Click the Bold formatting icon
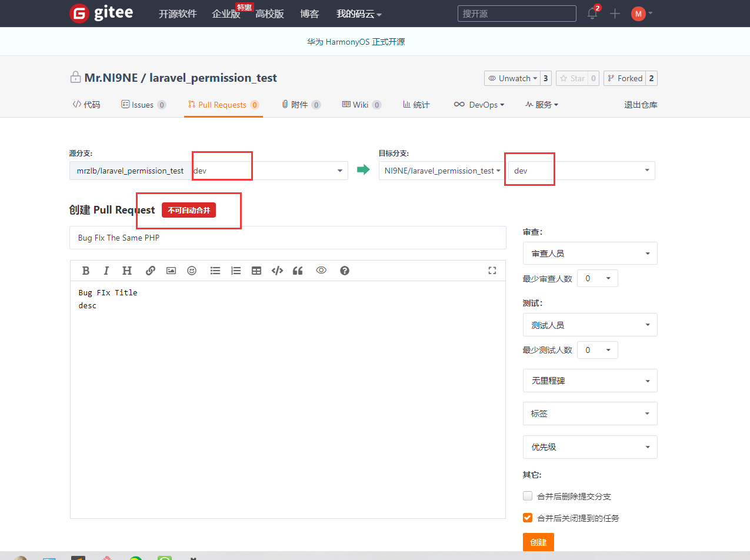 click(x=86, y=271)
